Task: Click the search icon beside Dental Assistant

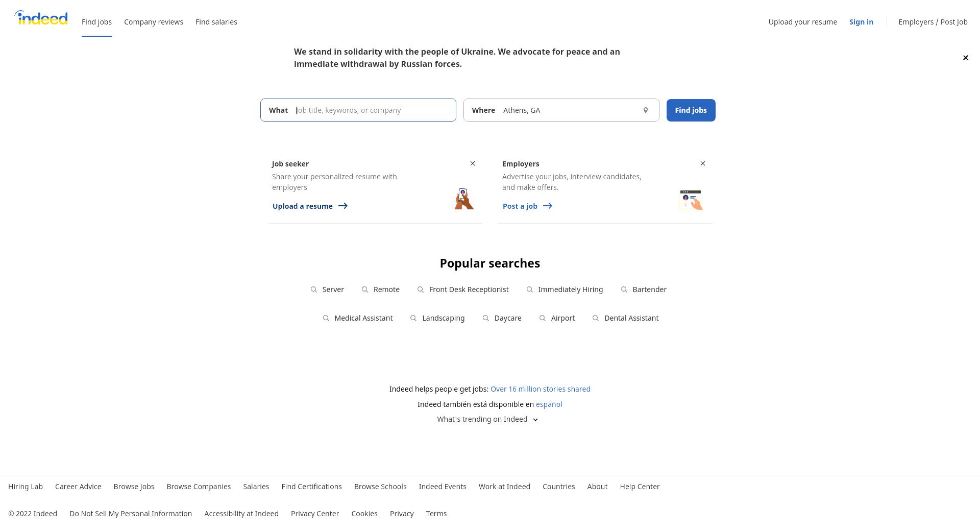Action: (x=596, y=318)
